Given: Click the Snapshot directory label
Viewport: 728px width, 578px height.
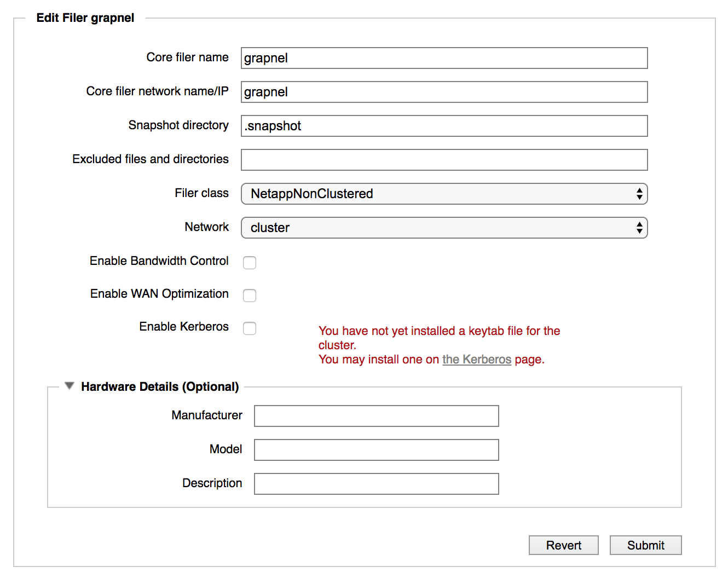Looking at the screenshot, I should (x=178, y=125).
